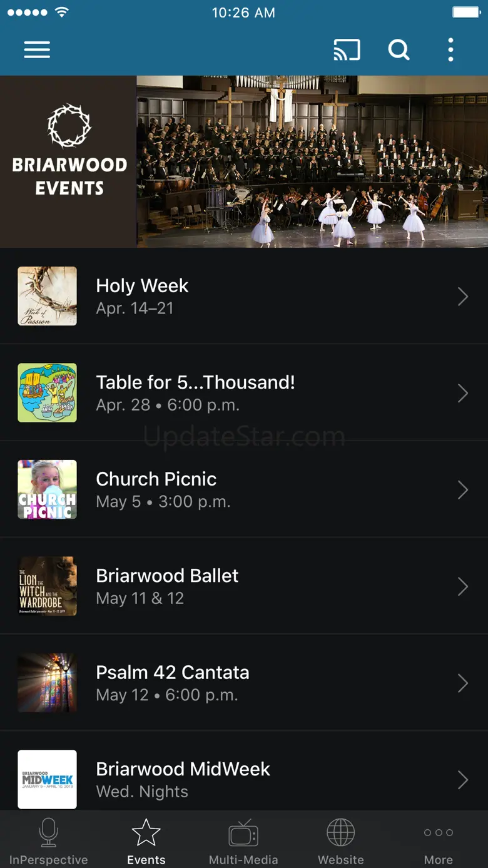This screenshot has height=868, width=488.
Task: Open the Briarwood Ballet event
Action: [x=250, y=586]
